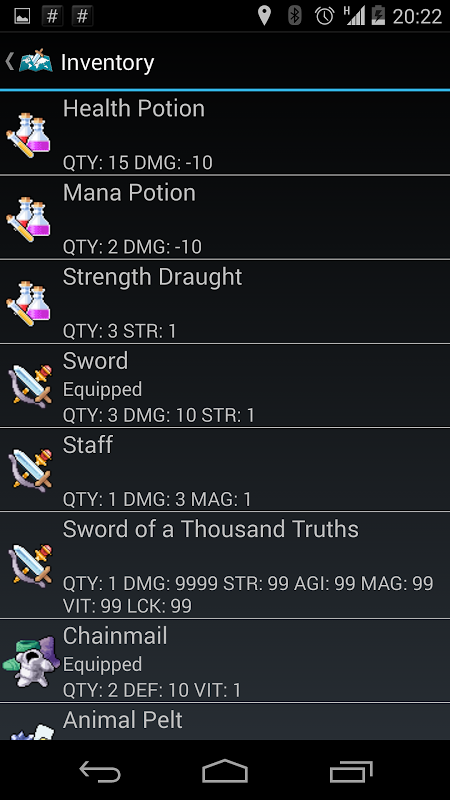Tap the Mana Potion flask icon
The image size is (450, 800).
[29, 219]
